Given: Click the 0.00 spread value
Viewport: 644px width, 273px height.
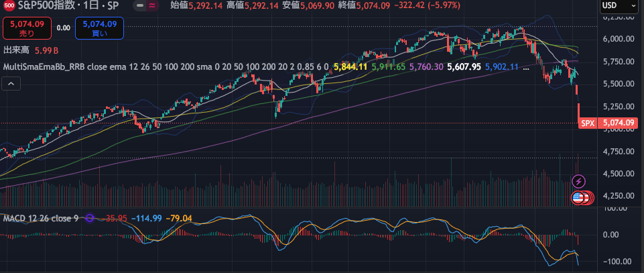Looking at the screenshot, I should (64, 28).
